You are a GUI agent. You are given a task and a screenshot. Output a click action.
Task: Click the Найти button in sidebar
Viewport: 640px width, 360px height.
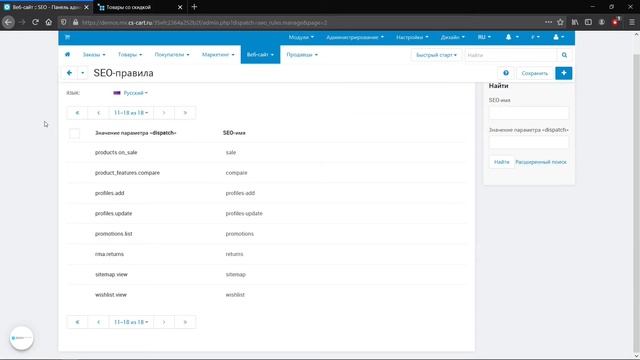coord(501,162)
